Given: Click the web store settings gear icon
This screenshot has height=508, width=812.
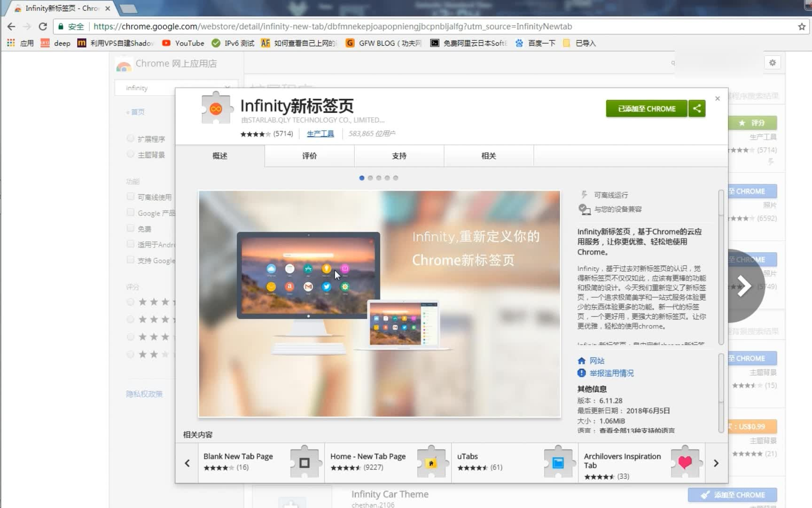Looking at the screenshot, I should coord(773,63).
